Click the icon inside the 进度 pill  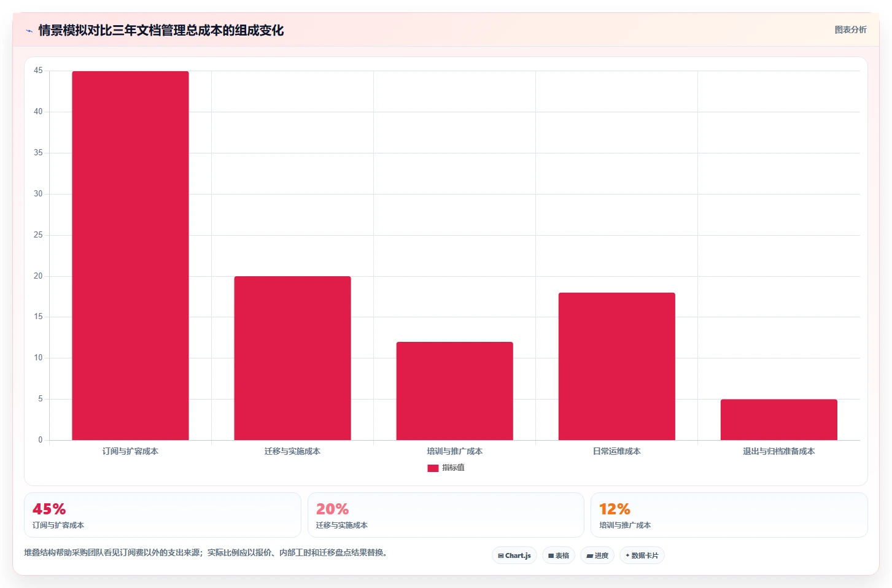point(589,555)
